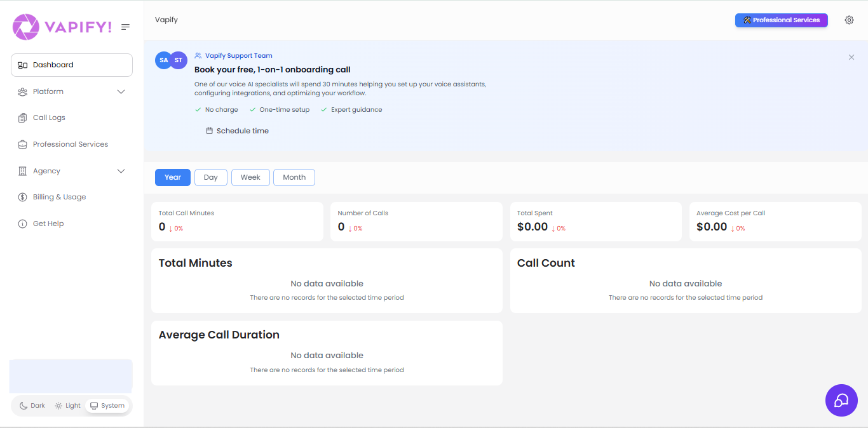Click the Vapify Support Team users icon

(198, 56)
